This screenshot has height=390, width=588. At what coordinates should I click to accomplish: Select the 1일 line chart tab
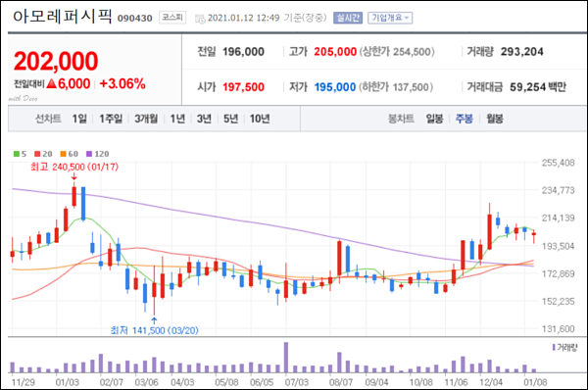click(x=79, y=119)
